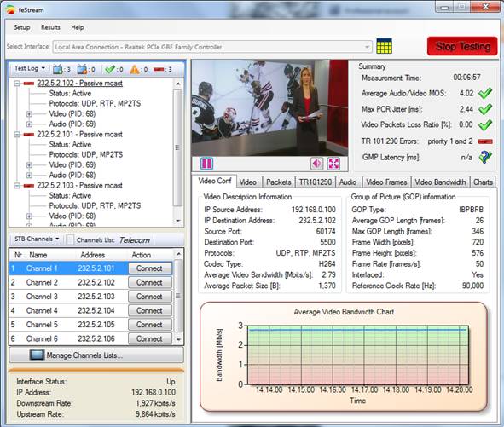Click the Average Video Bandwidth Chart

click(344, 356)
